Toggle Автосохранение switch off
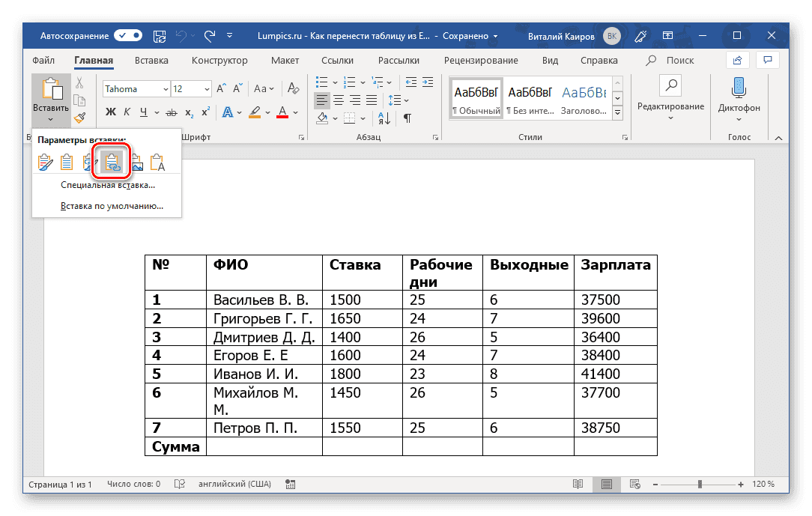Viewport: 812px width, 516px height. [127, 35]
